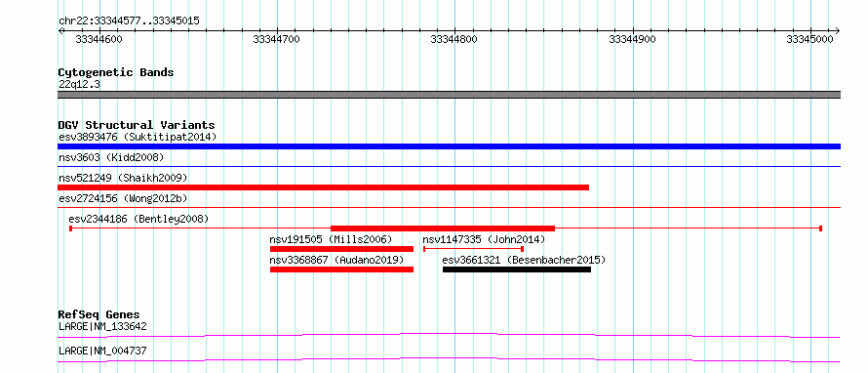The image size is (868, 373).
Task: Click the black esv3661321 (Besenbacher2015) bar
Action: click(x=517, y=269)
